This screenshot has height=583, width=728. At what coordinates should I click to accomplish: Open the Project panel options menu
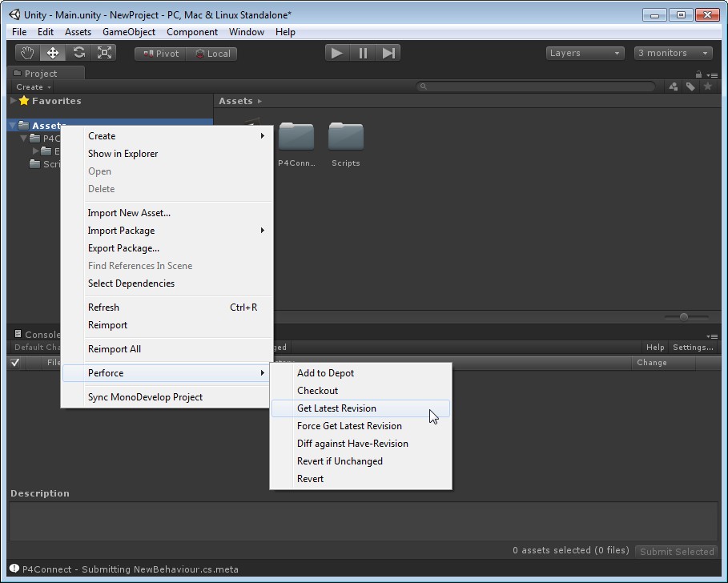(712, 74)
